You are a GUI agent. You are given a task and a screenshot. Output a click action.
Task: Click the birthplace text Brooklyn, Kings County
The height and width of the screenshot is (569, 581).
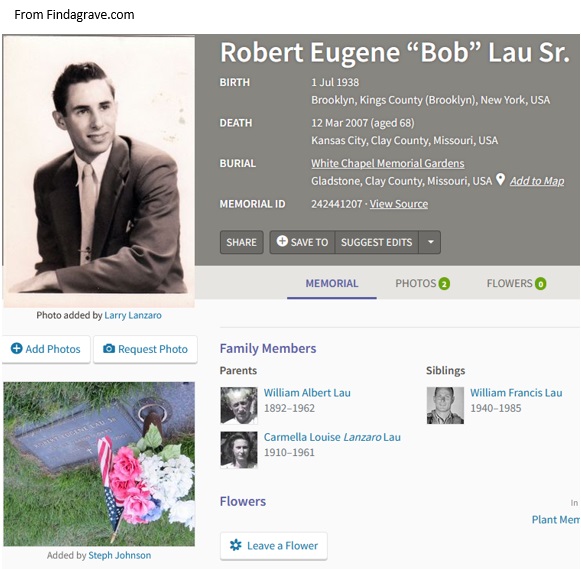(431, 100)
